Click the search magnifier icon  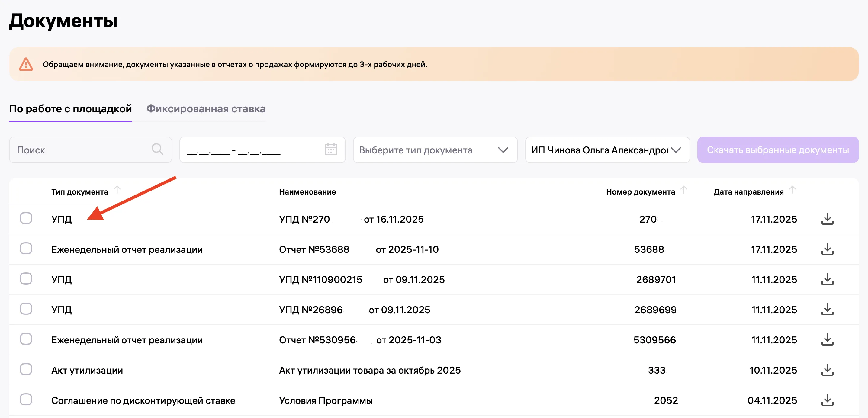[157, 149]
